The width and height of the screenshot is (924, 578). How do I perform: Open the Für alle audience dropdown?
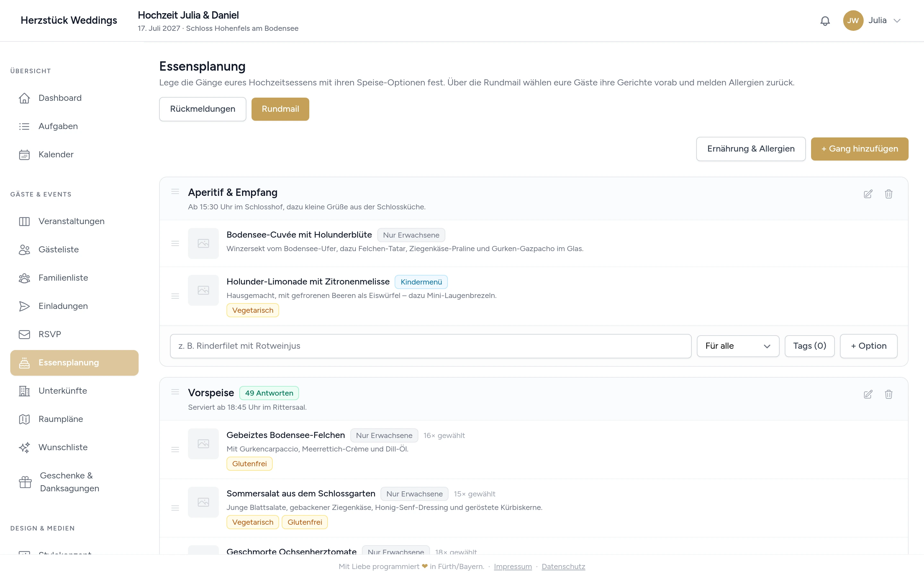click(x=738, y=346)
